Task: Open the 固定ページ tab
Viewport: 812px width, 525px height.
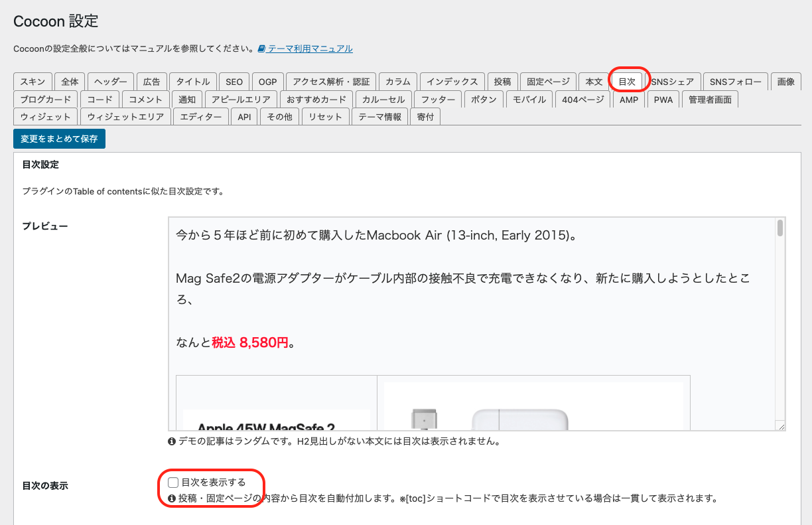Action: point(549,82)
